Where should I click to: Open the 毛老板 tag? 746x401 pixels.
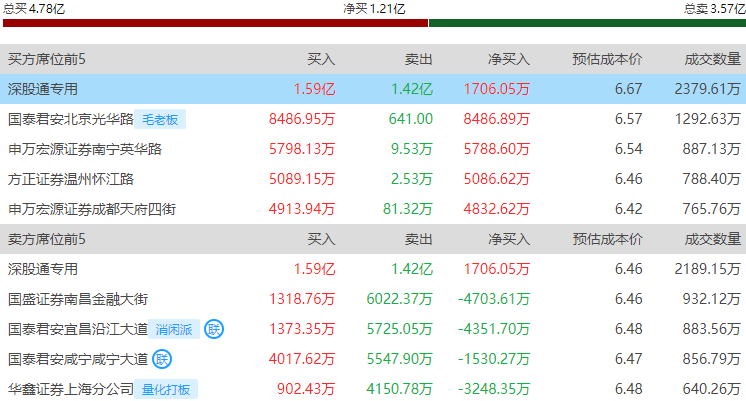coord(160,119)
